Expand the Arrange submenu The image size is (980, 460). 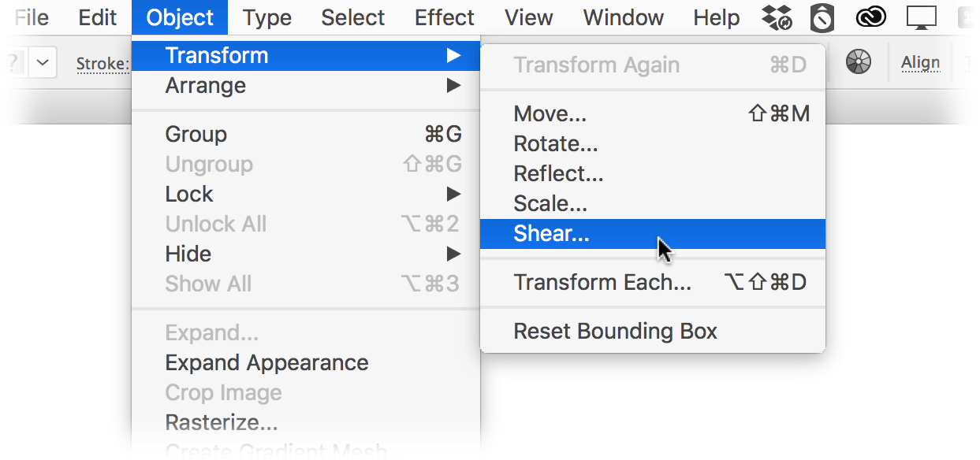point(306,85)
